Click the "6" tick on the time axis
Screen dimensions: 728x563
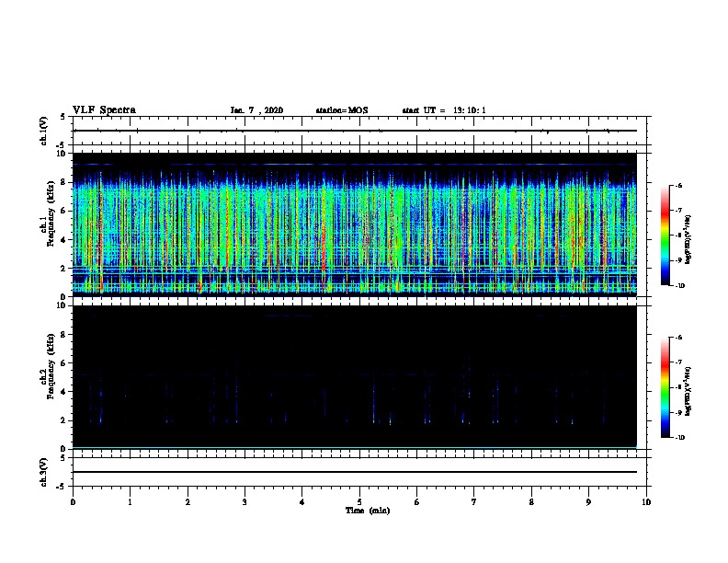[417, 502]
